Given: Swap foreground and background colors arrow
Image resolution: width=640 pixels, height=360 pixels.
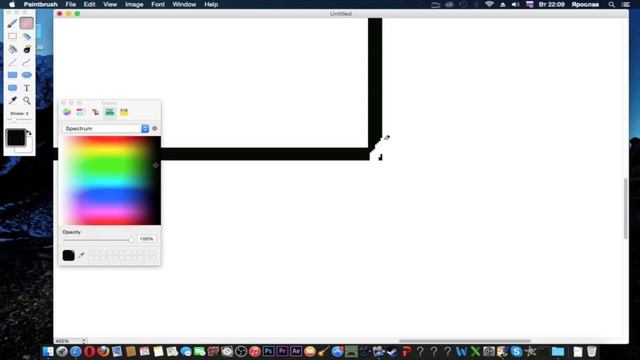Looking at the screenshot, I should tap(29, 133).
